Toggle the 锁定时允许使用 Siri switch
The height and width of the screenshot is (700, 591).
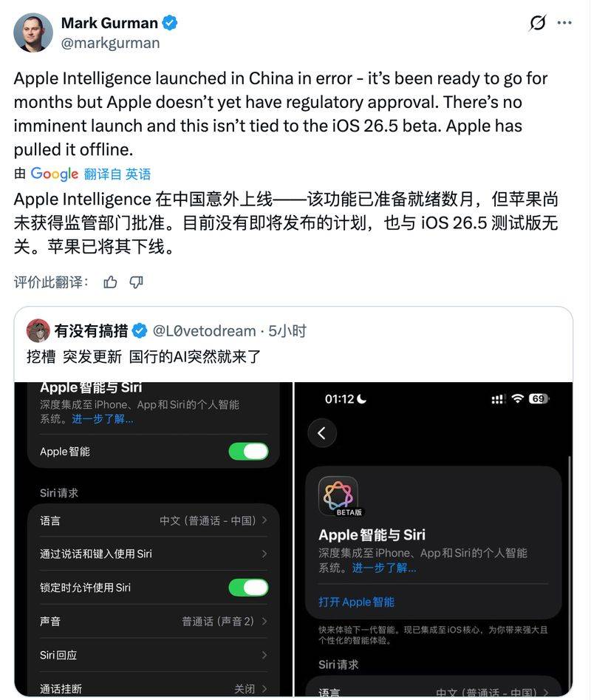point(248,588)
